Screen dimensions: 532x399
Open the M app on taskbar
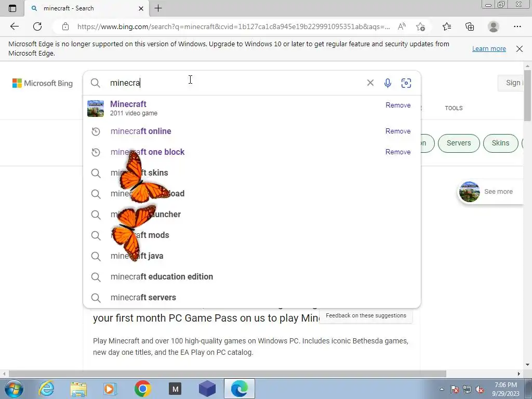coord(175,389)
